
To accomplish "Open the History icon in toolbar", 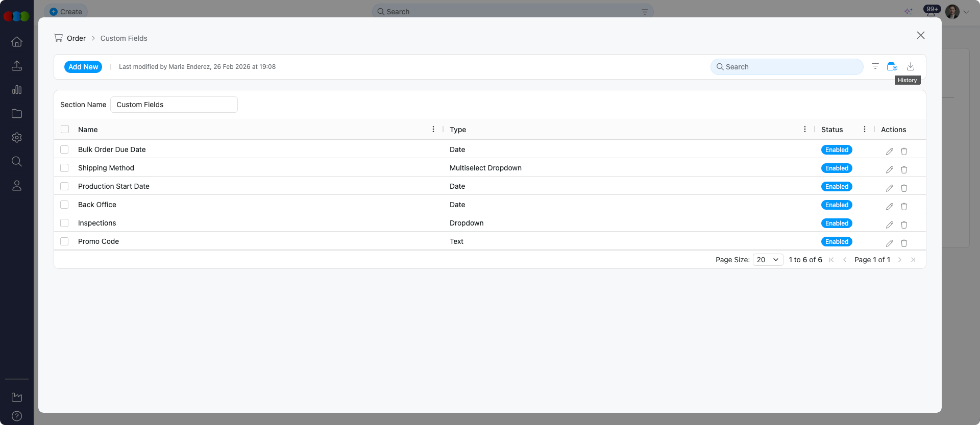I will (892, 67).
